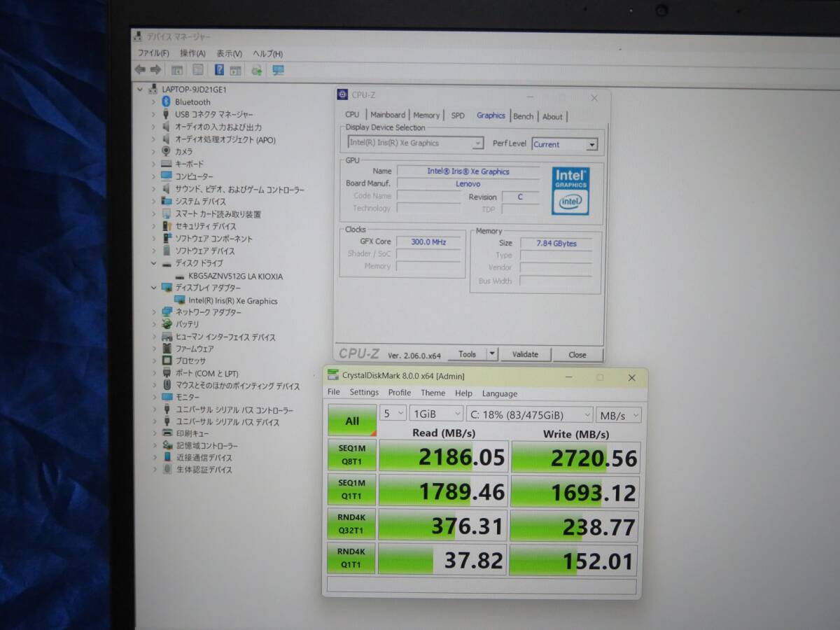Open the C: 18% drive selection dropdown
The width and height of the screenshot is (840, 630).
click(529, 414)
